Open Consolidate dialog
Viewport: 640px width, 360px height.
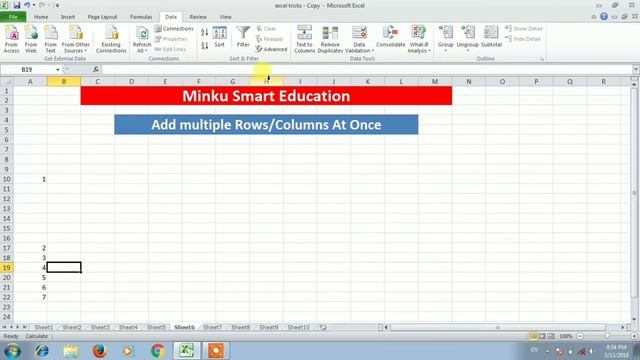click(391, 37)
